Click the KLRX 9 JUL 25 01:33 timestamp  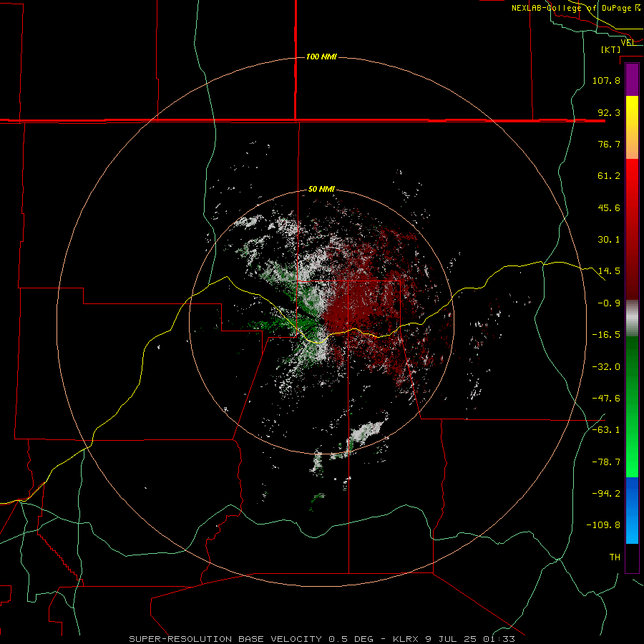[454, 639]
